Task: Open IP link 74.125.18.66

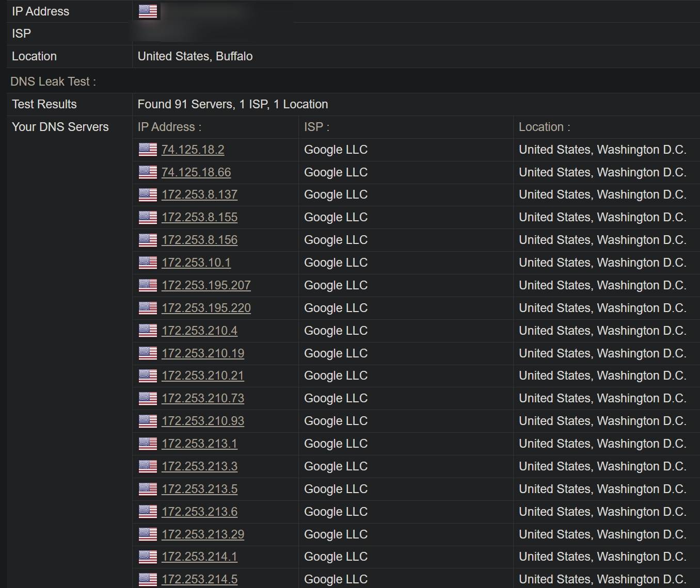Action: tap(196, 172)
